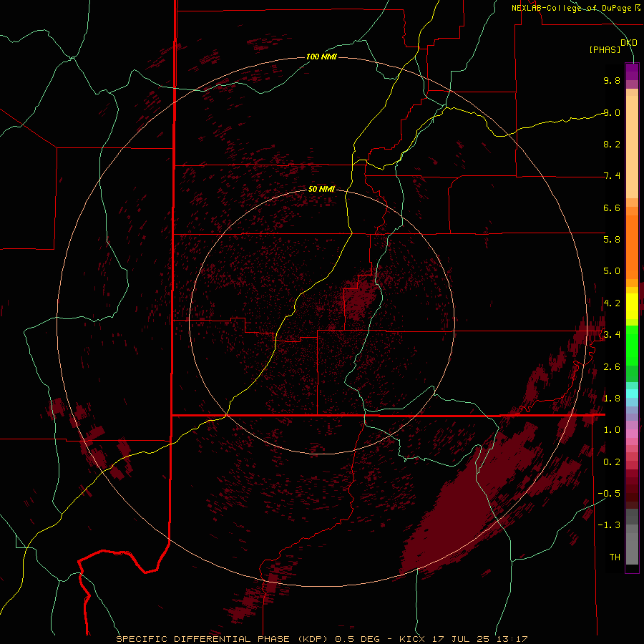Click the 100 NMI range ring label
This screenshot has width=644, height=644.
coord(321,57)
